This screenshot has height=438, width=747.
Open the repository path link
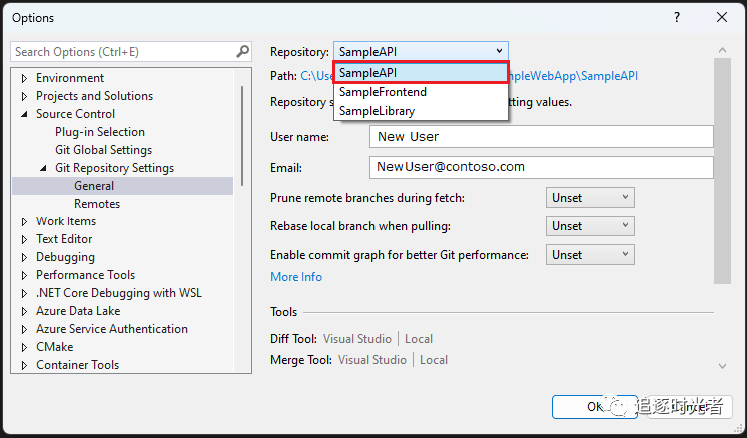(573, 76)
